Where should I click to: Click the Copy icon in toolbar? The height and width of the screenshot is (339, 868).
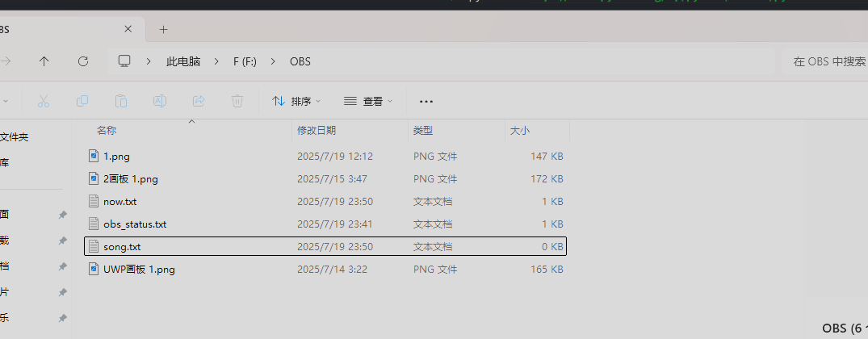(82, 101)
